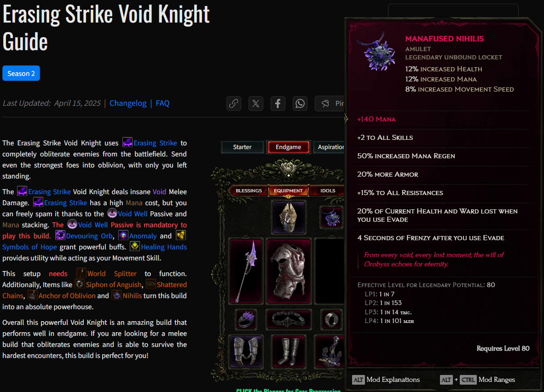544x392 pixels.
Task: Open the Blessings tab in planner
Action: [249, 191]
